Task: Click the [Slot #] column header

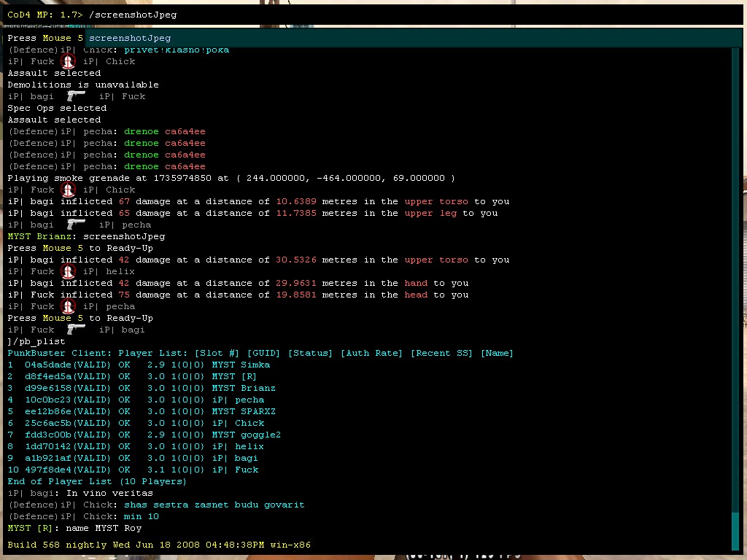Action: [x=217, y=353]
